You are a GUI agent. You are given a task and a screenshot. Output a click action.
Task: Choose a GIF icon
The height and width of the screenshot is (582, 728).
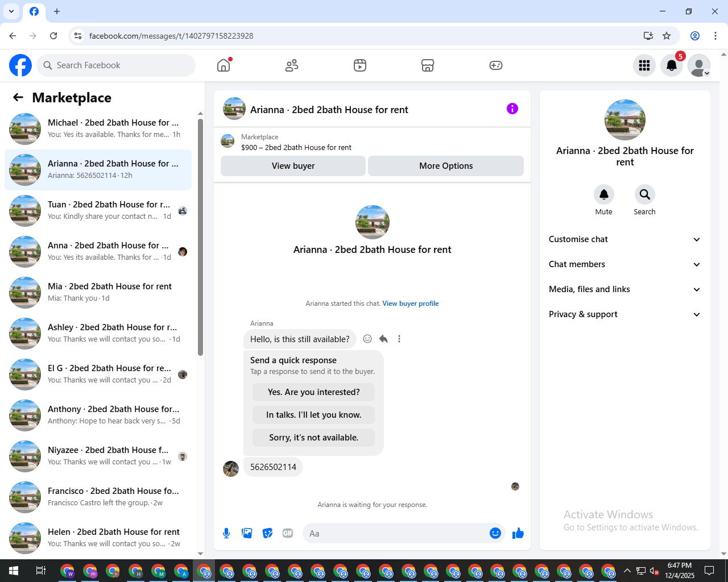[288, 533]
